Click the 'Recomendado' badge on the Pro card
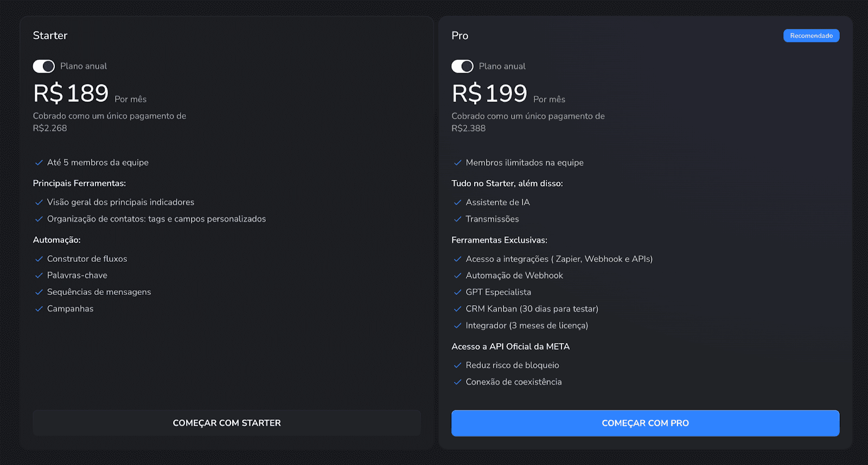Viewport: 868px width, 465px height. (x=811, y=35)
